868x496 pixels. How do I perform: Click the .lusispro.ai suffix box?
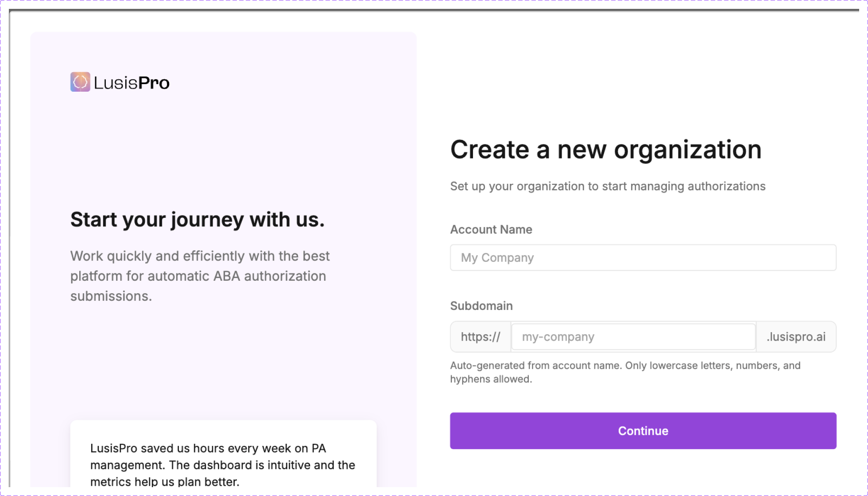796,337
